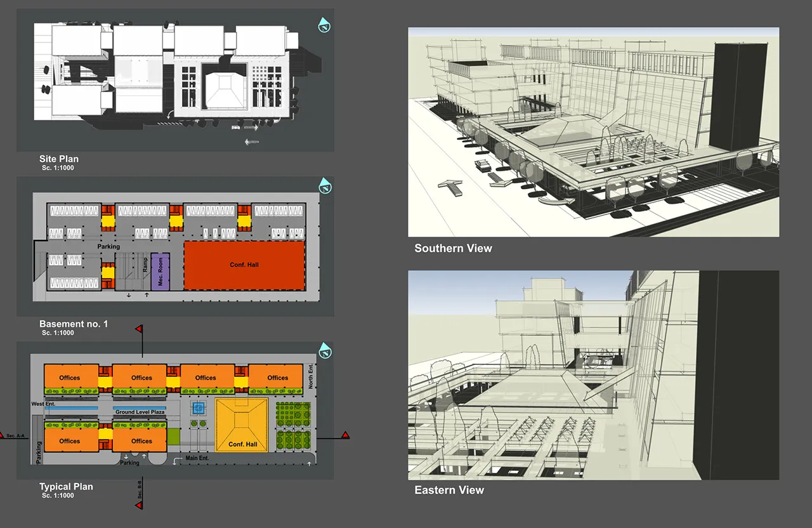Click the Basement no. 1 title
812x528 pixels.
tap(74, 324)
